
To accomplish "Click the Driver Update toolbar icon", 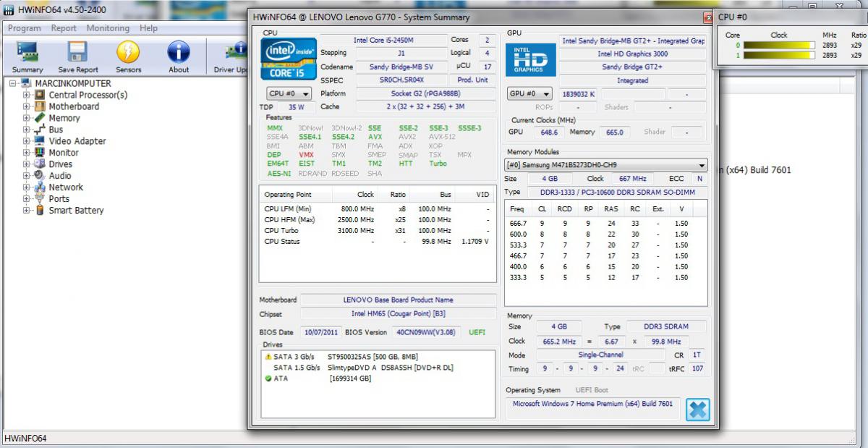I will 237,51.
